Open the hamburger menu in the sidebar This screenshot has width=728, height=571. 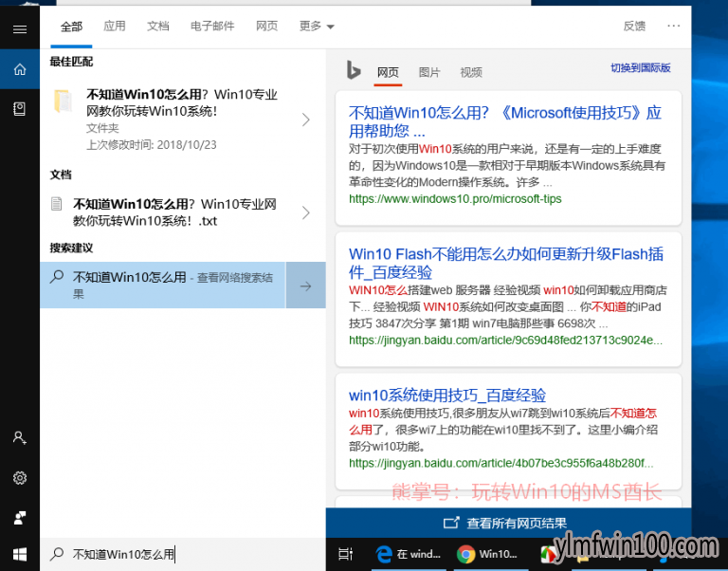point(20,29)
